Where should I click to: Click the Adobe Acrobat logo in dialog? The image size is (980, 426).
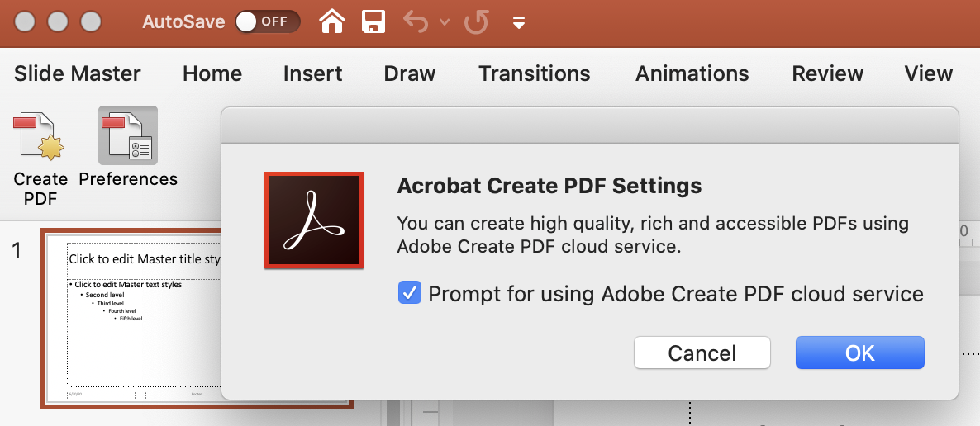[313, 220]
